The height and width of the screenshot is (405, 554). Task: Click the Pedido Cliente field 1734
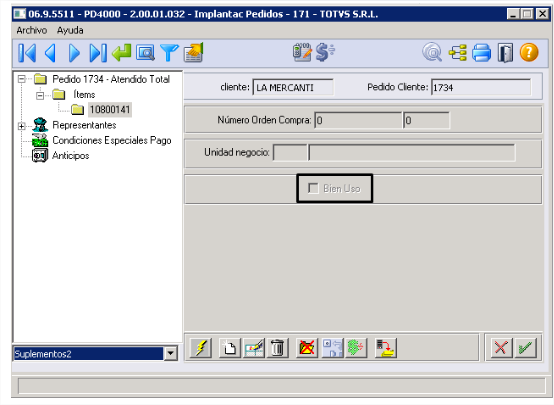click(x=481, y=87)
